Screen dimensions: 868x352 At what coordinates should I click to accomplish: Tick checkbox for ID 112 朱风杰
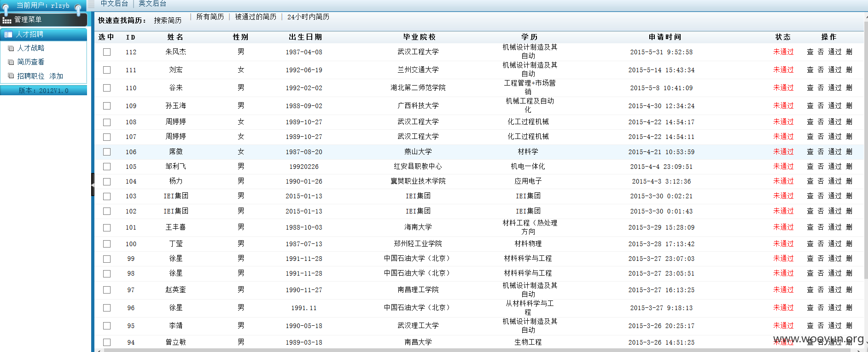point(107,52)
